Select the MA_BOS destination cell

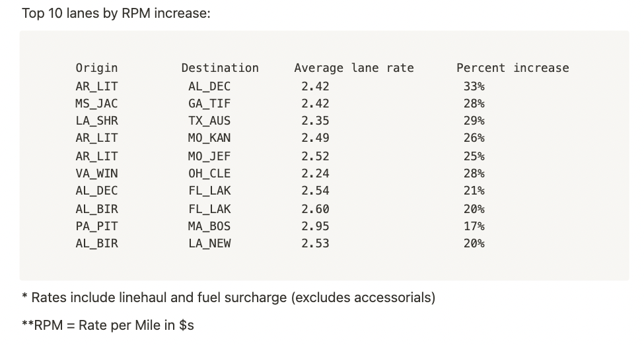(x=209, y=226)
